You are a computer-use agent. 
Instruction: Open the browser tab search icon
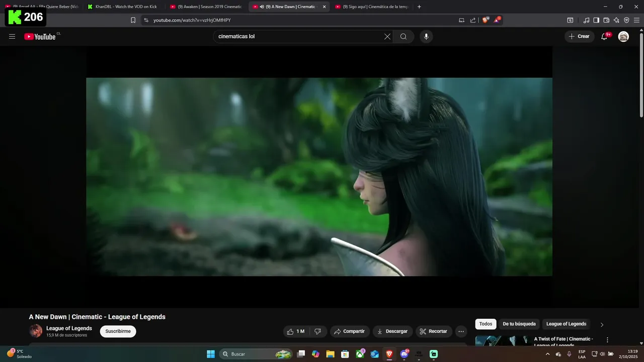(570, 20)
